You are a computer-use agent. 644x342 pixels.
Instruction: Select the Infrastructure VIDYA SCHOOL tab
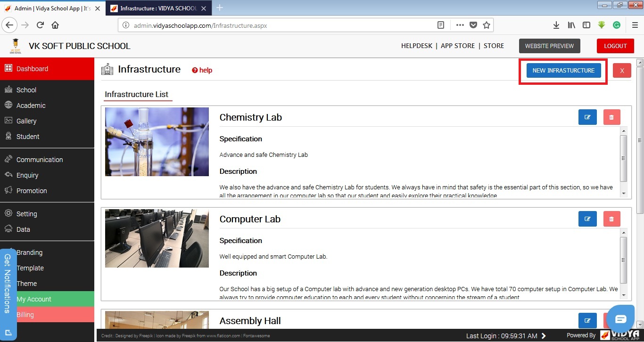click(x=159, y=8)
